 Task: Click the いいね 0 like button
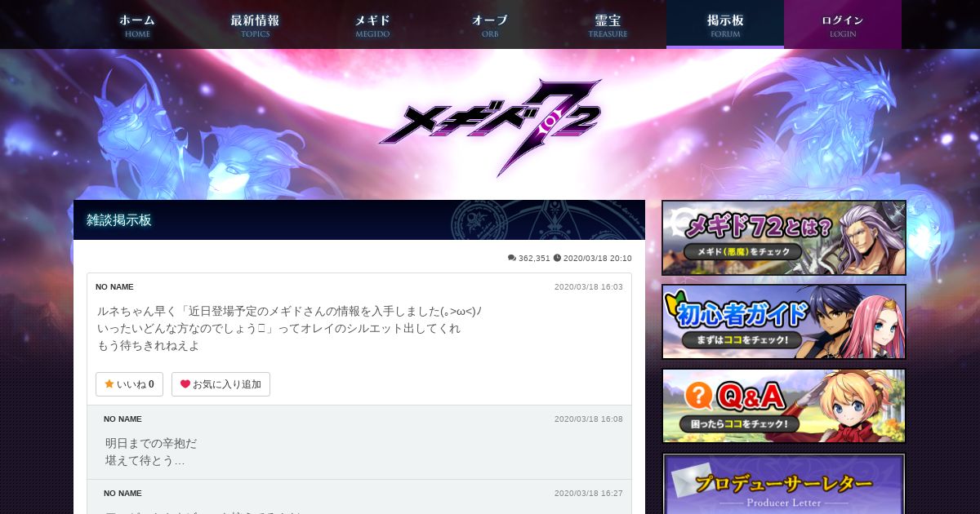pos(129,384)
